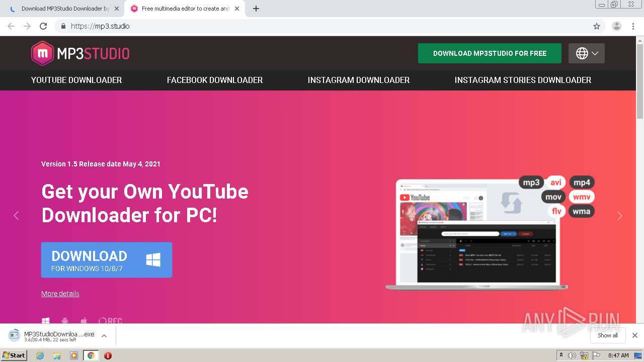
Task: Click Show all downloads button
Action: [x=608, y=335]
